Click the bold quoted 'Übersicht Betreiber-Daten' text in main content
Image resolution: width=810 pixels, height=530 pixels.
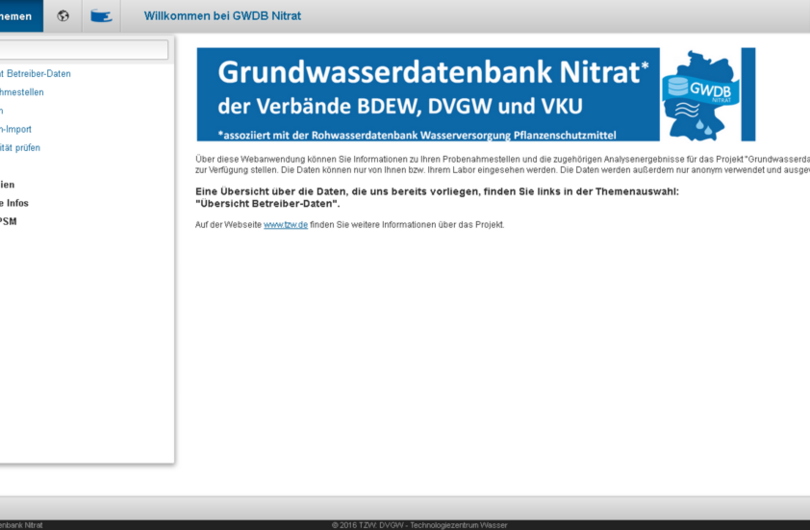[x=267, y=203]
